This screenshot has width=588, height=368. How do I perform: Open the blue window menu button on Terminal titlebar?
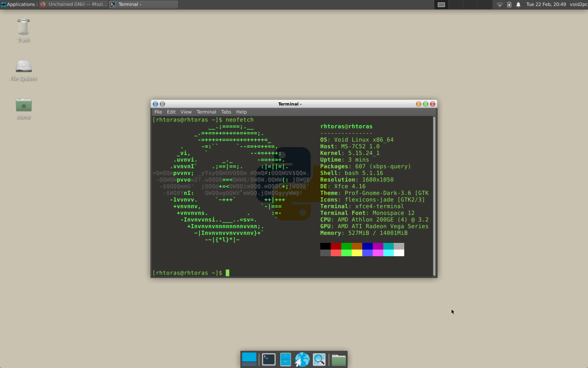(155, 104)
